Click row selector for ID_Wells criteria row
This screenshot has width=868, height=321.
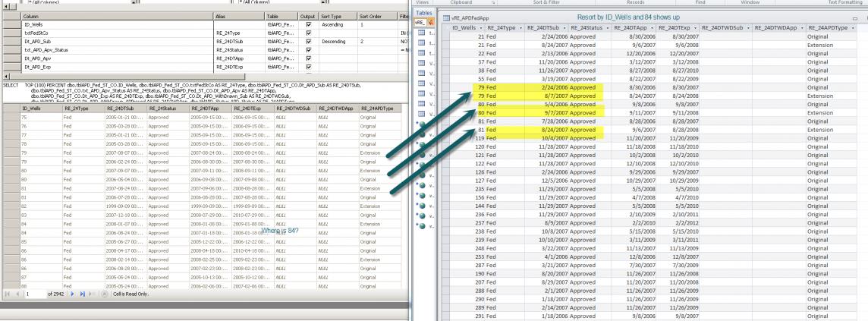coord(11,25)
